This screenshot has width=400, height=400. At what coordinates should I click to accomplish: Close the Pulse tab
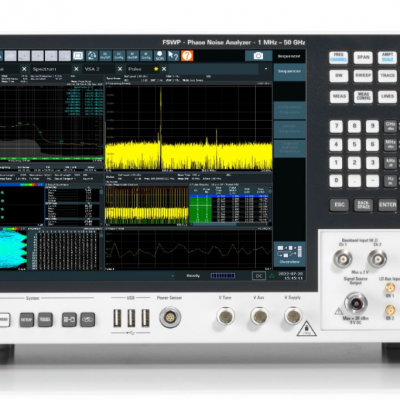(164, 69)
